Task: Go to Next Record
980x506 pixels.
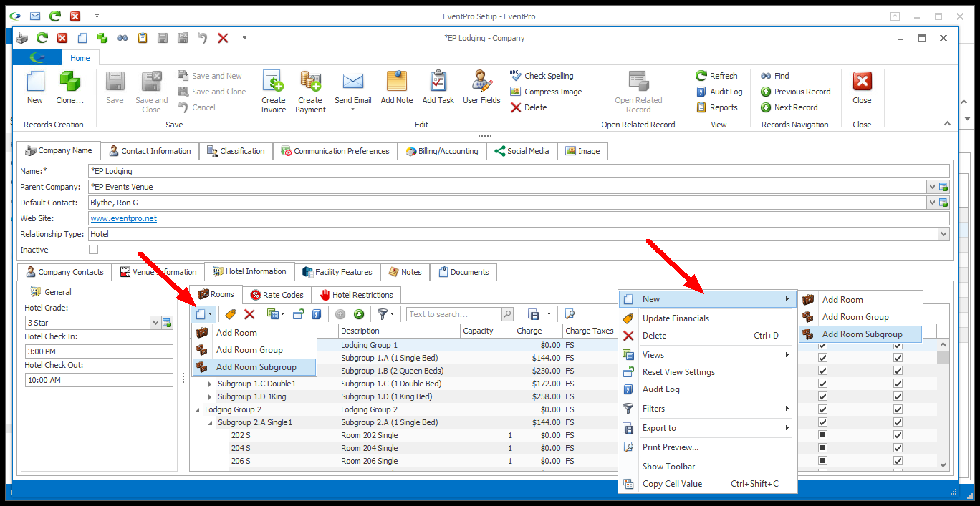Action: 789,107
